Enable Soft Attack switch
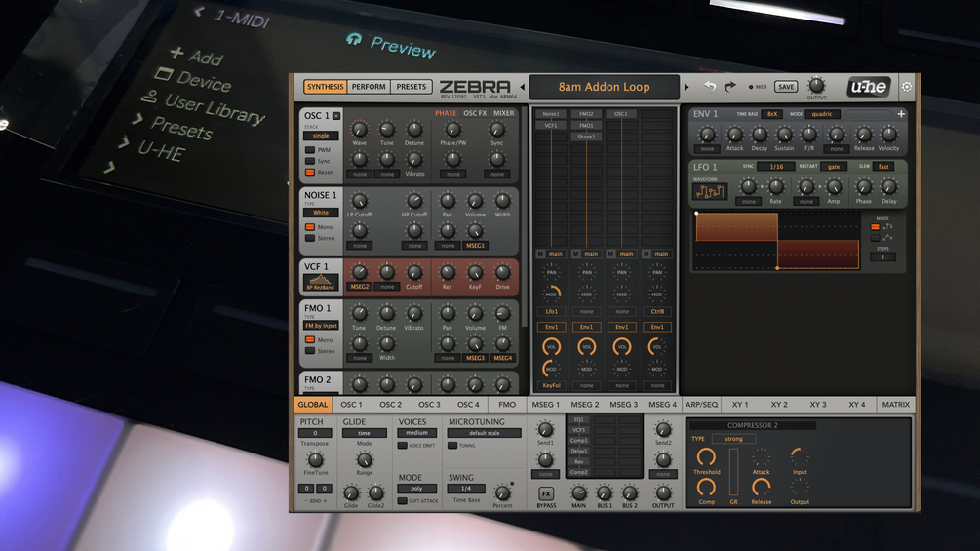 [403, 501]
